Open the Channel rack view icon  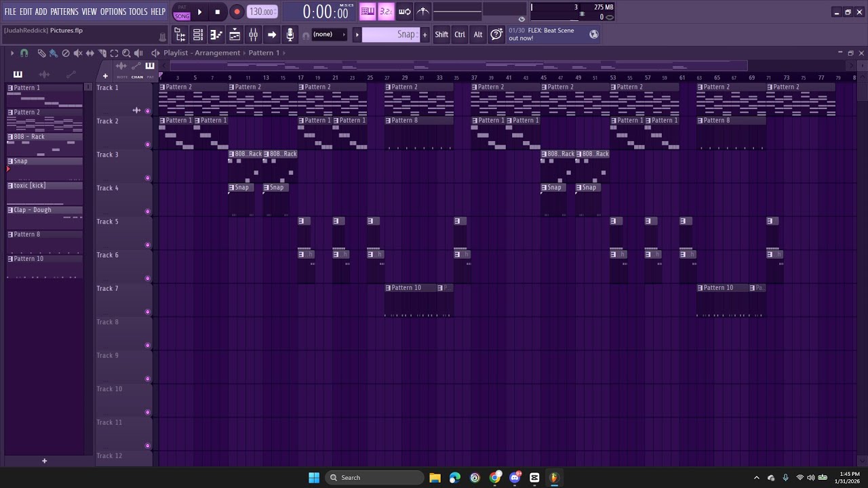pos(198,35)
